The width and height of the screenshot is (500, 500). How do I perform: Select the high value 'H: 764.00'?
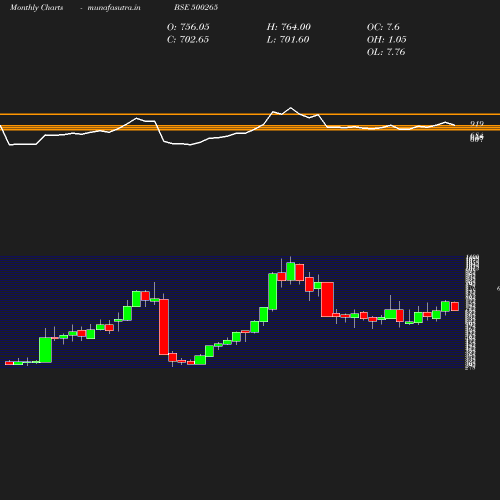coord(288,27)
